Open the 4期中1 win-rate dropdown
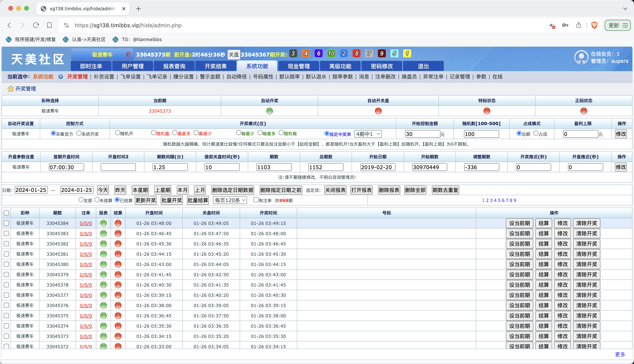Screen dimensions: 634x364 (x=368, y=134)
